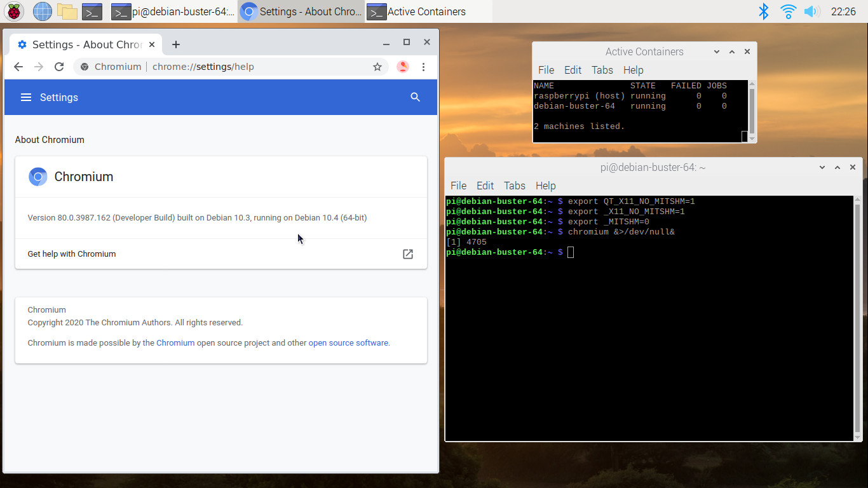Click the pi@debian-buster-64 terminal scrollbar
868x488 pixels.
(x=858, y=318)
